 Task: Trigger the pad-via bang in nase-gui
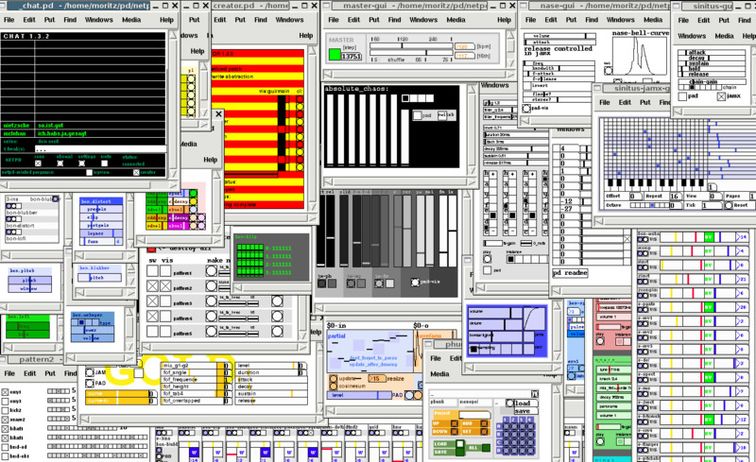click(527, 109)
